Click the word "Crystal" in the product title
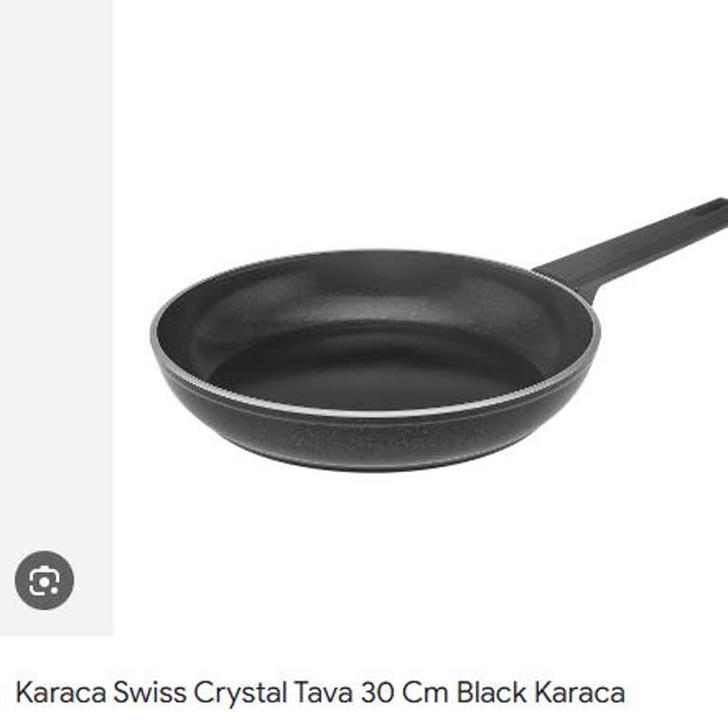This screenshot has width=728, height=728. coord(240,694)
